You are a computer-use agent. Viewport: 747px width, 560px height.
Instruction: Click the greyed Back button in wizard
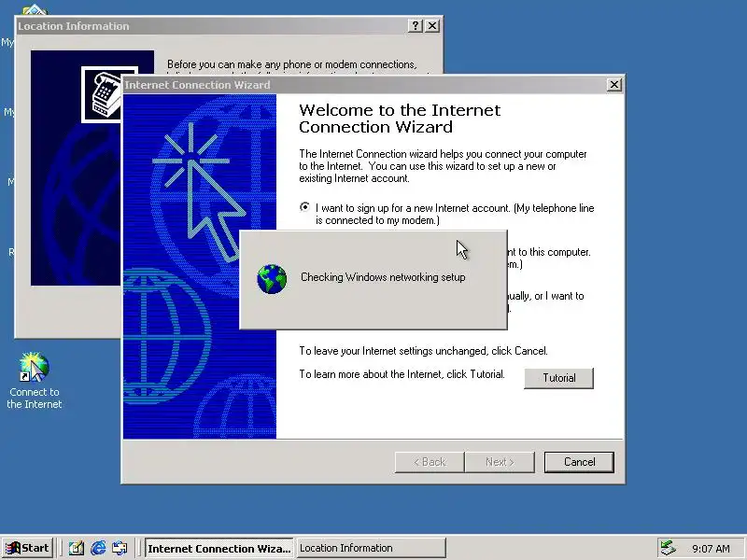[430, 462]
